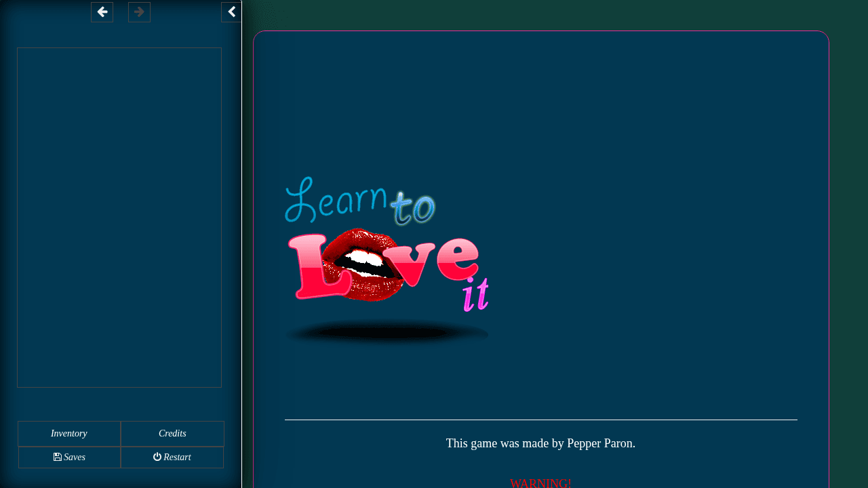Open the Credits dialog
Image resolution: width=868 pixels, height=488 pixels.
tap(172, 434)
